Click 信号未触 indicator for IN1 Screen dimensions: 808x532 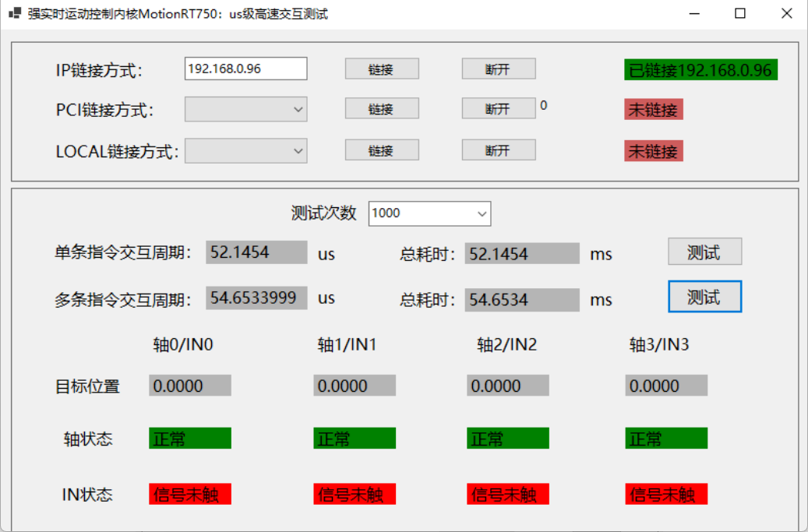(355, 494)
